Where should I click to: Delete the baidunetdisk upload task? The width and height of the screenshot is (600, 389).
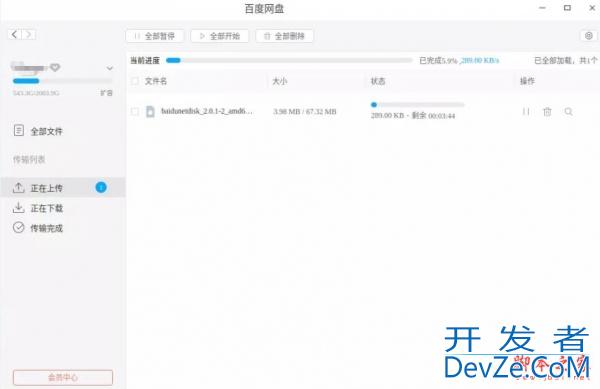pos(547,112)
